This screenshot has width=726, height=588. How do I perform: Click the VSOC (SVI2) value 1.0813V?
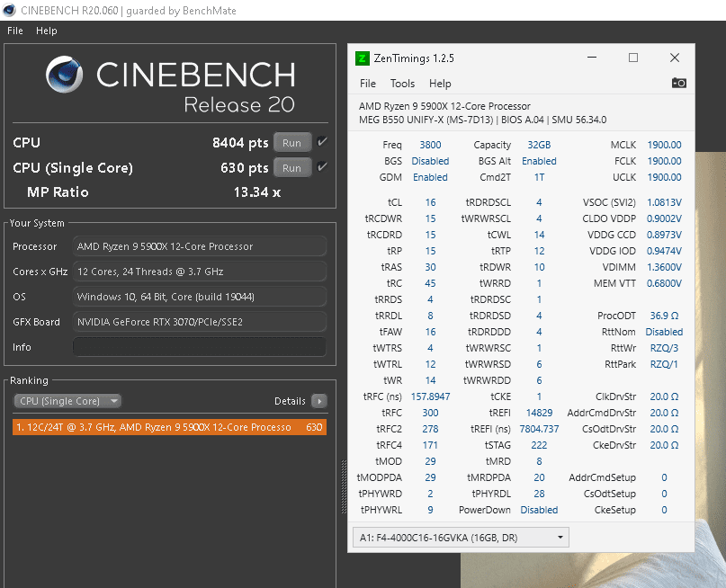click(x=664, y=202)
